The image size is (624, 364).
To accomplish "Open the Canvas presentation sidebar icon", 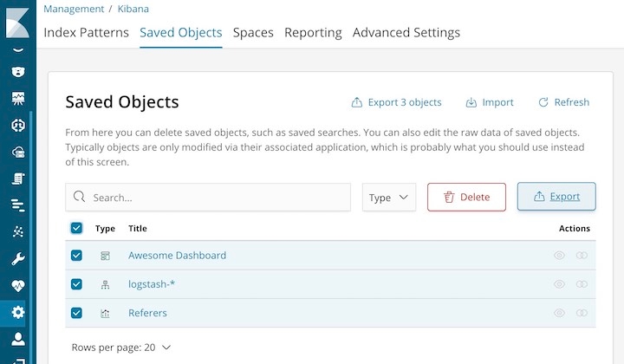I will coord(18,98).
